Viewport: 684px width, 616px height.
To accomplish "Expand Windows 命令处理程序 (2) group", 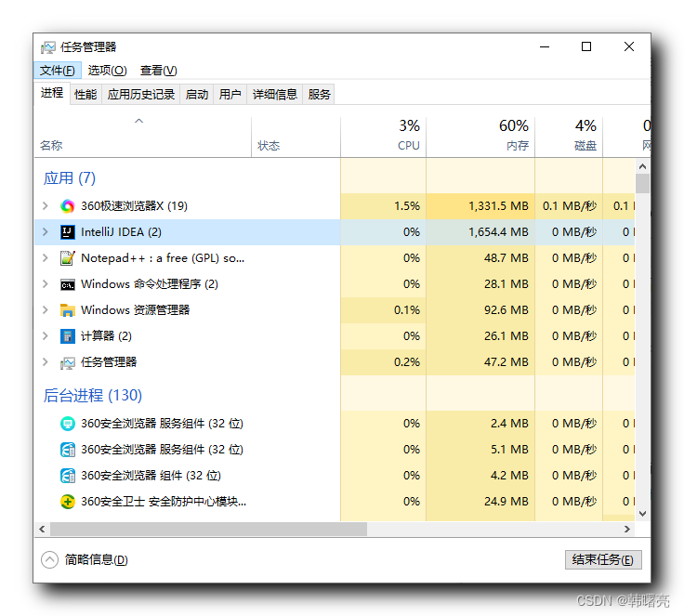I will 45,284.
